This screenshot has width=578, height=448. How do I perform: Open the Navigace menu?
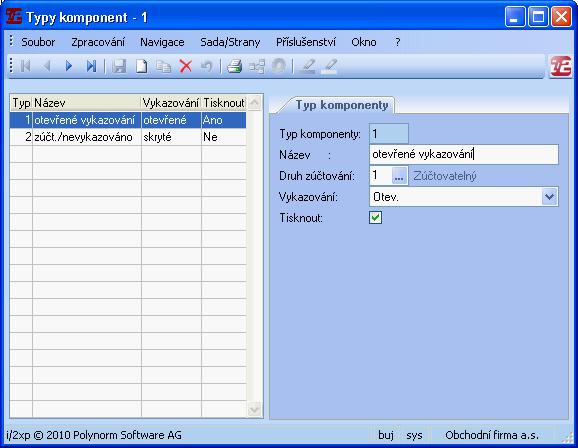pyautogui.click(x=162, y=42)
